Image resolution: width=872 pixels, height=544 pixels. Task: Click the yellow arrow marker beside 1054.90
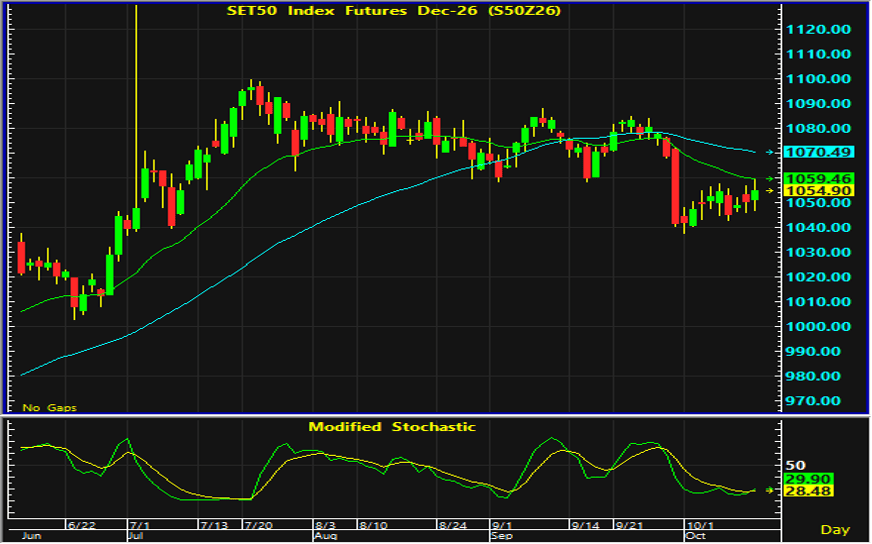click(x=770, y=191)
